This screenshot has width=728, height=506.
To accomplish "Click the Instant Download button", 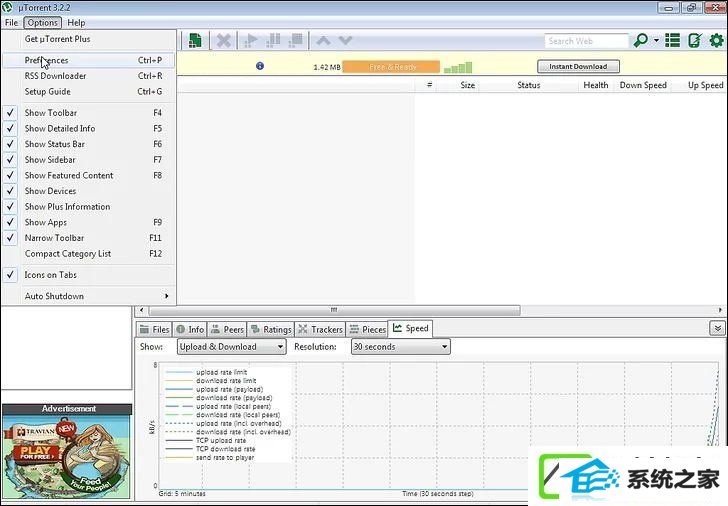I will [x=578, y=66].
